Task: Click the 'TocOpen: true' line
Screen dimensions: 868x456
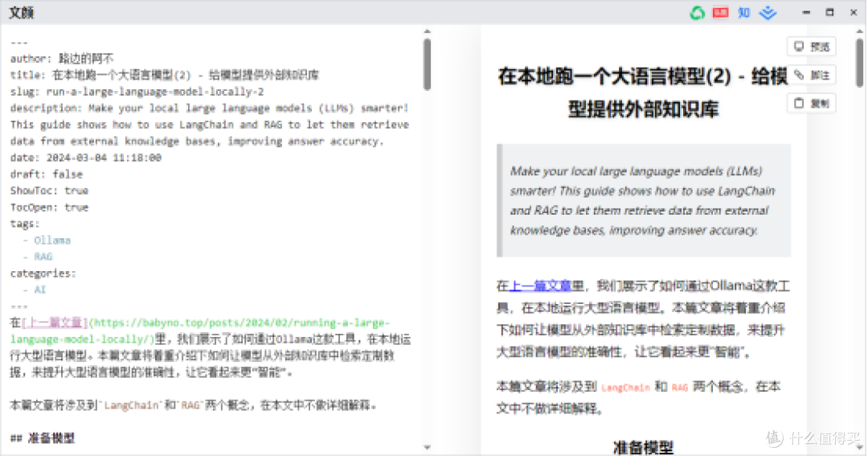Action: (x=49, y=207)
